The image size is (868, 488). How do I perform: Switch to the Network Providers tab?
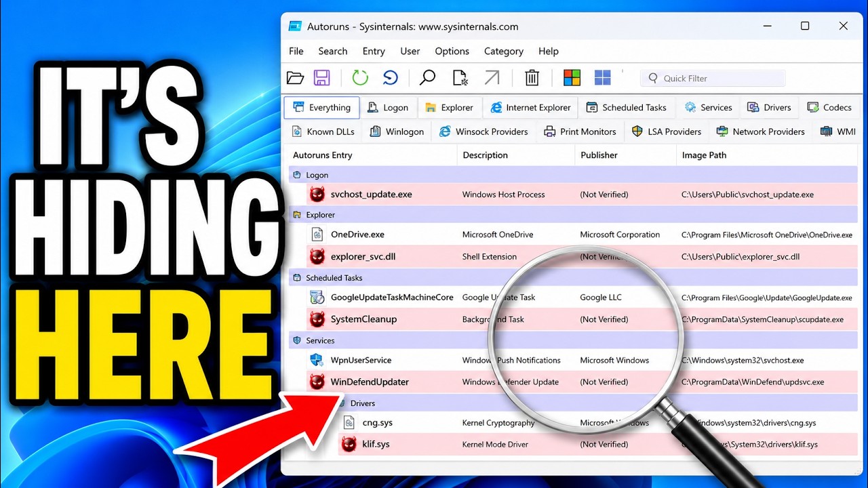[761, 131]
